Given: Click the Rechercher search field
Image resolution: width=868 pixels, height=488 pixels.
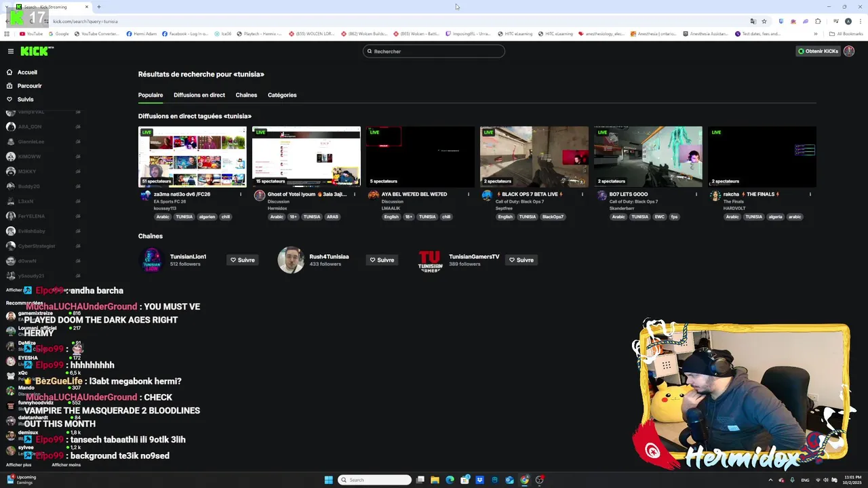Looking at the screenshot, I should (434, 51).
